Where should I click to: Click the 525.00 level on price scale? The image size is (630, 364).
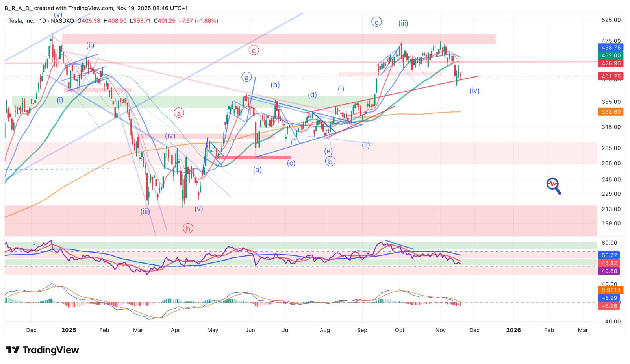point(611,20)
